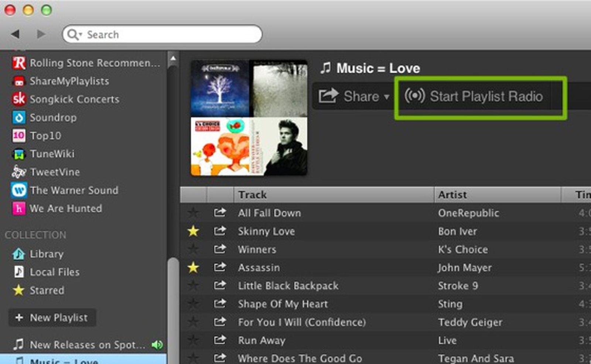Expand the search options magnifier dropdown
Image resolution: width=591 pixels, height=364 pixels.
coord(74,35)
